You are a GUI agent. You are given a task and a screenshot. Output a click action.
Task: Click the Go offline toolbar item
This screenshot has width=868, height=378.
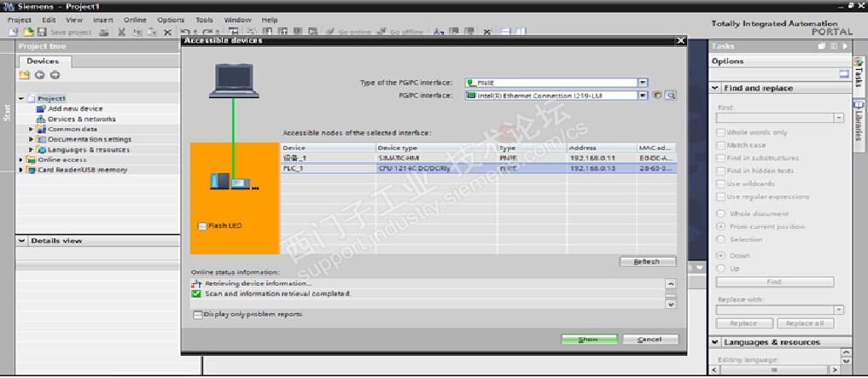[400, 32]
